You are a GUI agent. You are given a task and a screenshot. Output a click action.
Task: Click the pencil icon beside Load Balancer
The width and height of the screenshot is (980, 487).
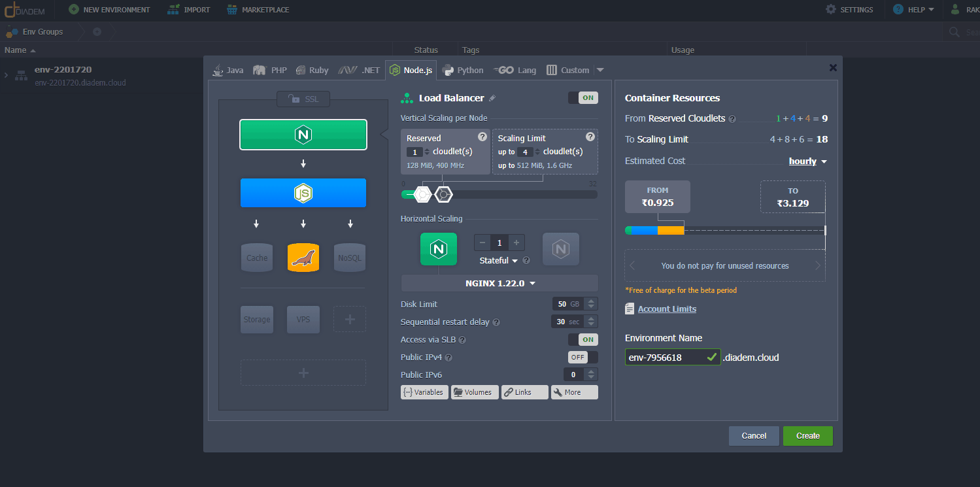(492, 98)
